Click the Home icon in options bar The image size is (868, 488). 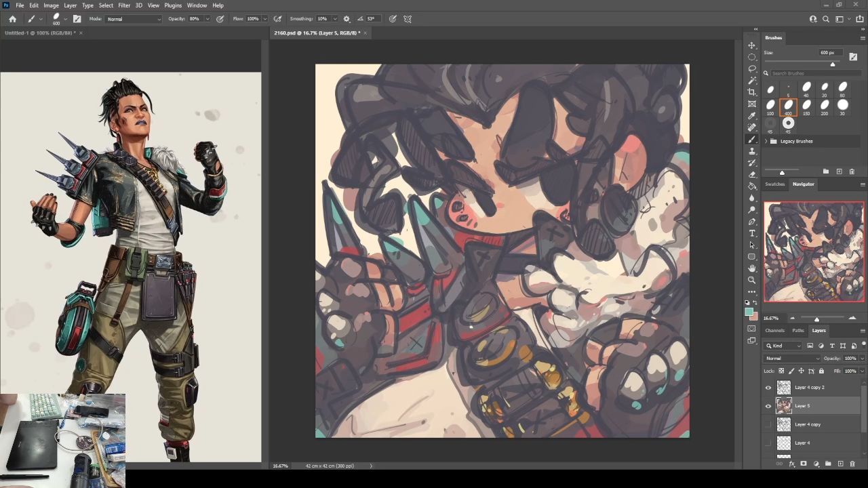pos(12,19)
